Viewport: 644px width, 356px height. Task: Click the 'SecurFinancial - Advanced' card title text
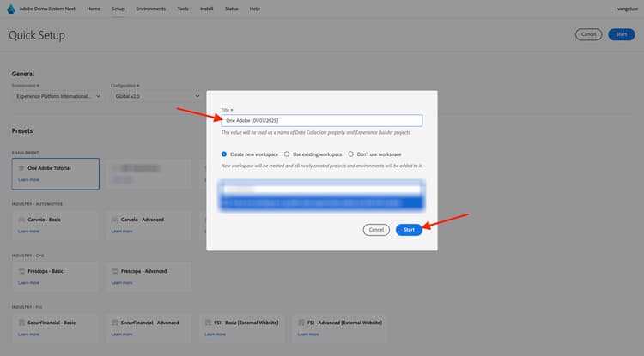150,323
